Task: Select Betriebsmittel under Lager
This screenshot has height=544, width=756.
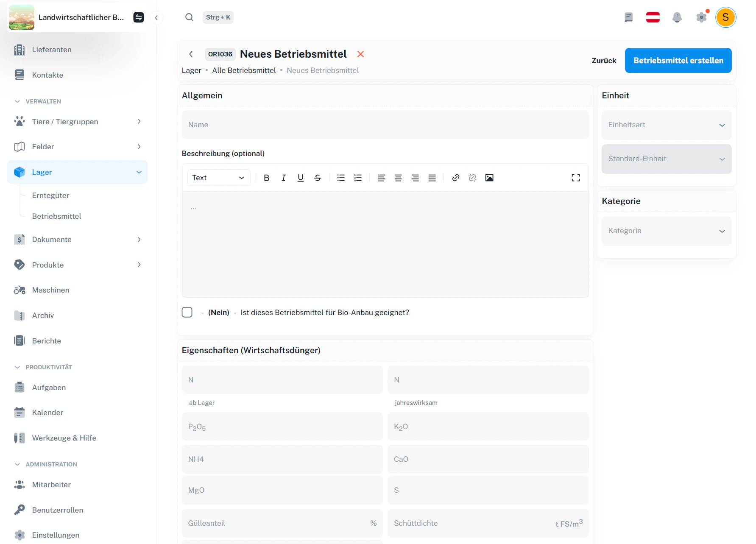Action: click(x=56, y=216)
